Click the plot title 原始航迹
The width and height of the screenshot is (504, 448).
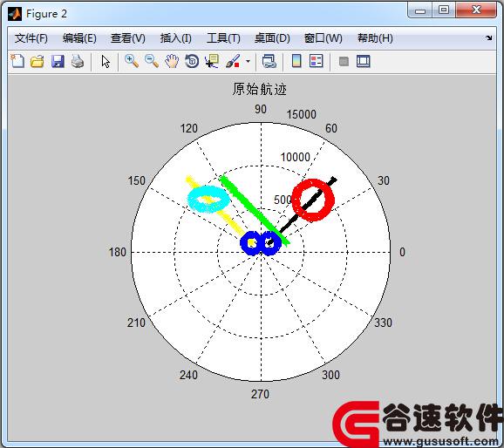coord(259,89)
